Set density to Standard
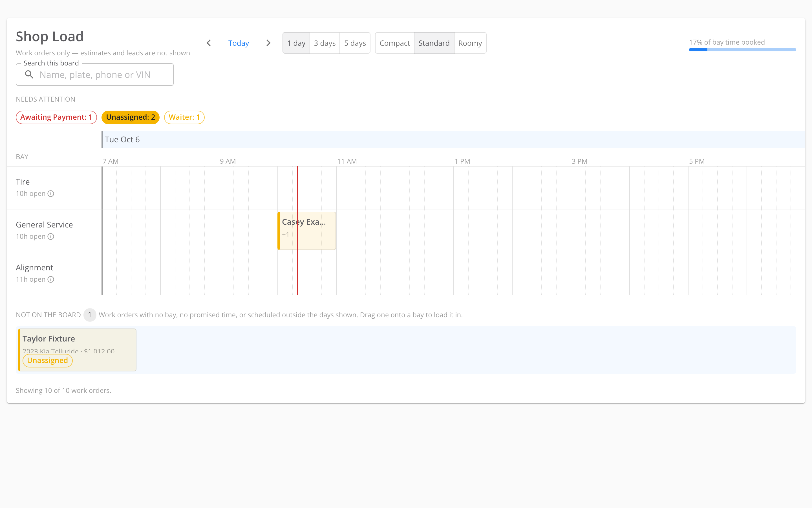Screen dimensions: 812x508 434,43
